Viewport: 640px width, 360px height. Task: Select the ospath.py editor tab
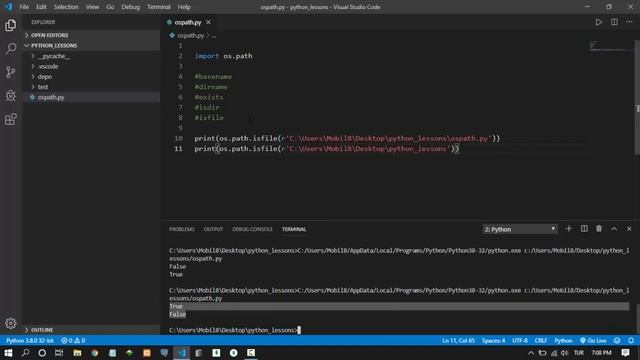188,22
